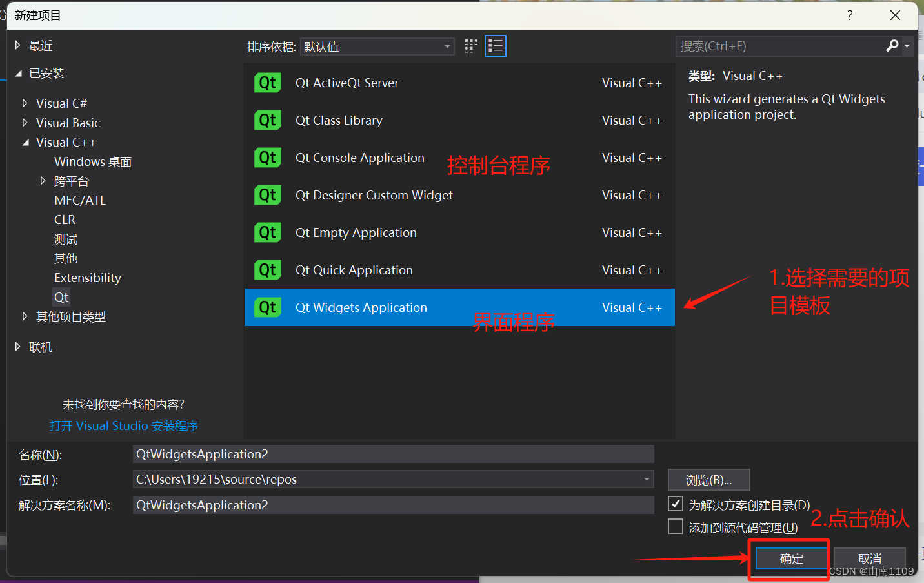Click the Qt Console Application green icon

tap(267, 158)
